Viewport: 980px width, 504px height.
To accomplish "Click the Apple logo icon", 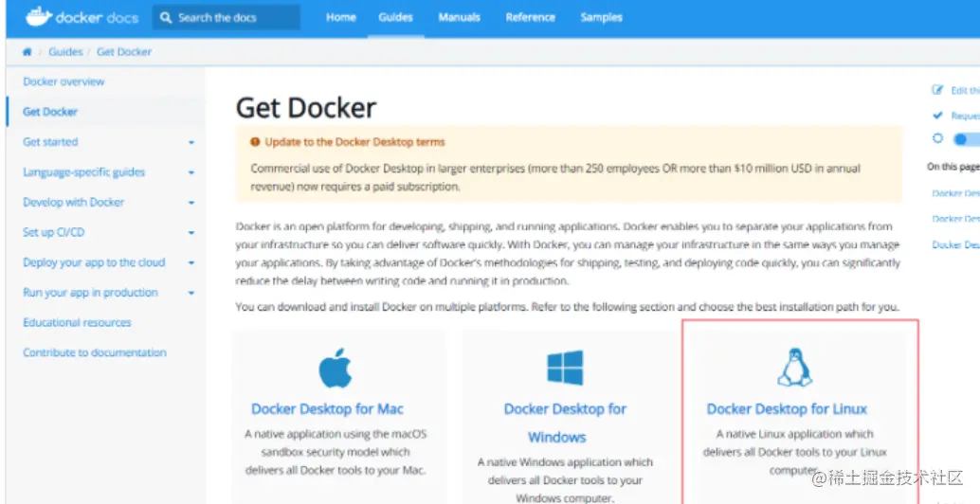I will 336,369.
